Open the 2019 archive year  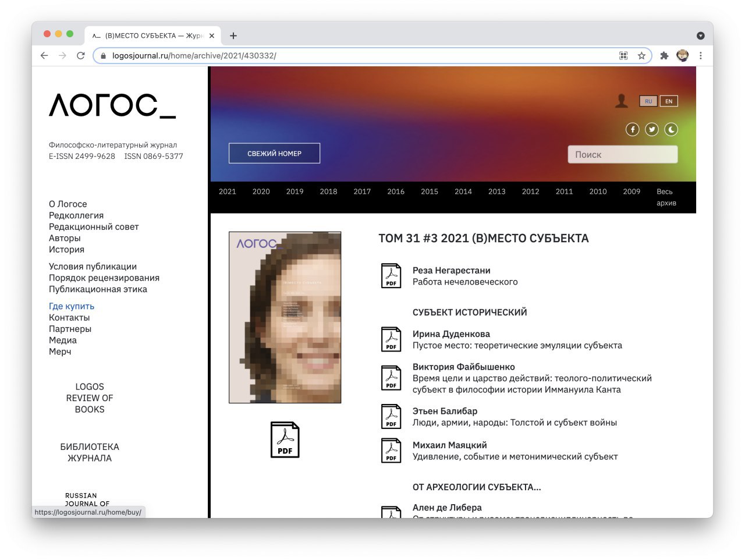[295, 192]
